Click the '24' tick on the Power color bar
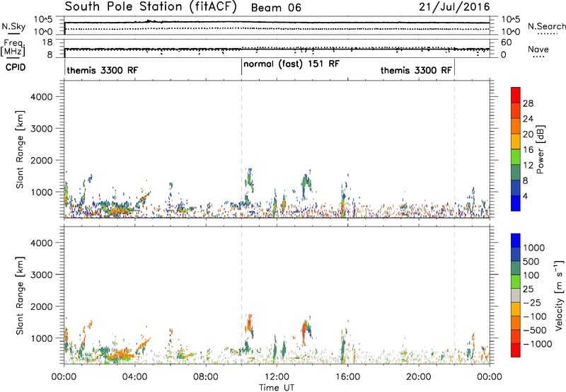The height and width of the screenshot is (392, 566). [528, 119]
